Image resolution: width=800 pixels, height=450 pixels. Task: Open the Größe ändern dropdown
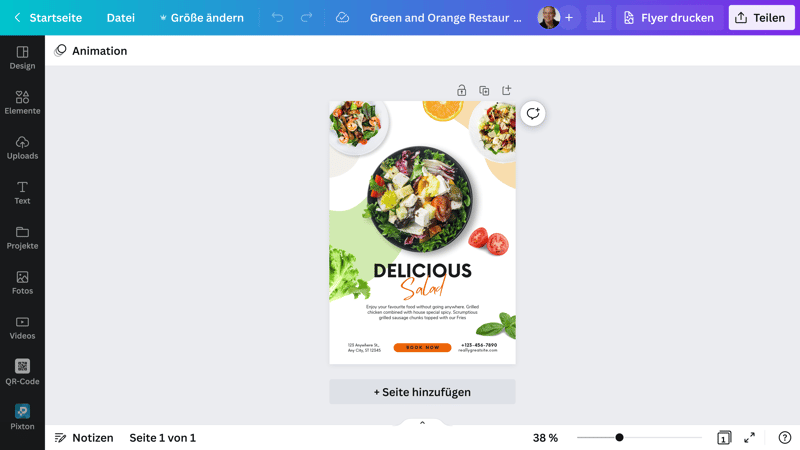[x=202, y=18]
